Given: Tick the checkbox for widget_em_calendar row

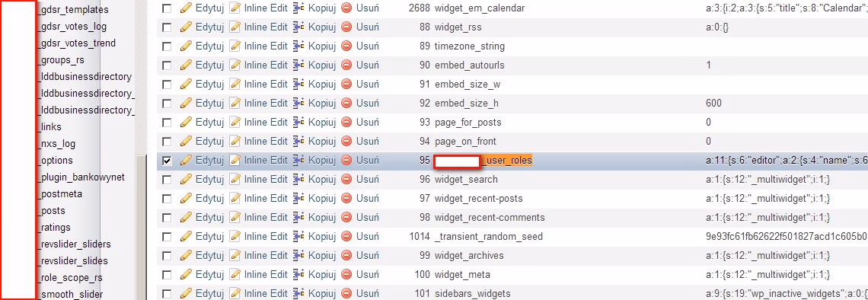Looking at the screenshot, I should [167, 9].
